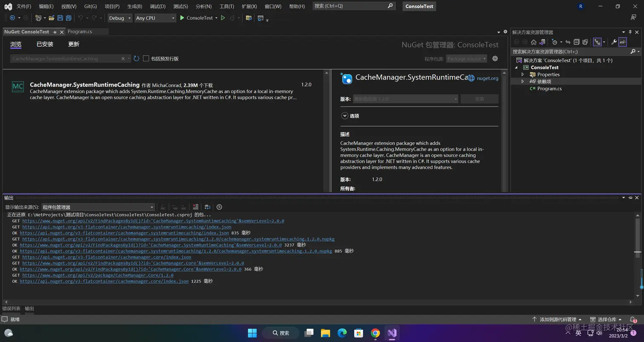Open the Package source dropdown
The image size is (644, 342).
coord(466,59)
